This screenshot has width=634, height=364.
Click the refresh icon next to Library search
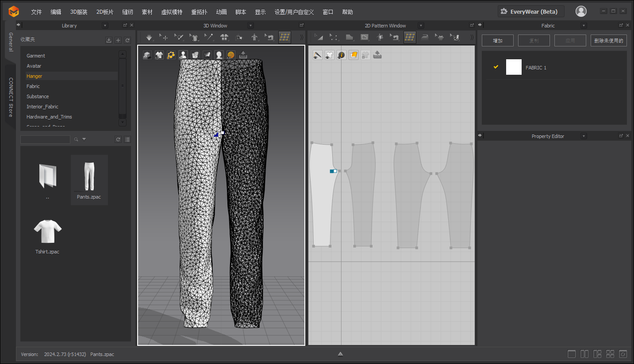118,139
